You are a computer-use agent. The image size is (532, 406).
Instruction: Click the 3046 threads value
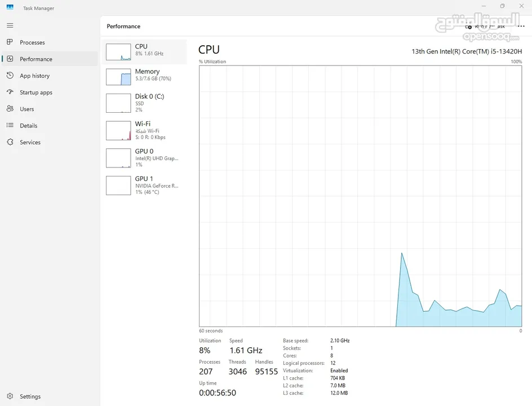click(x=237, y=372)
